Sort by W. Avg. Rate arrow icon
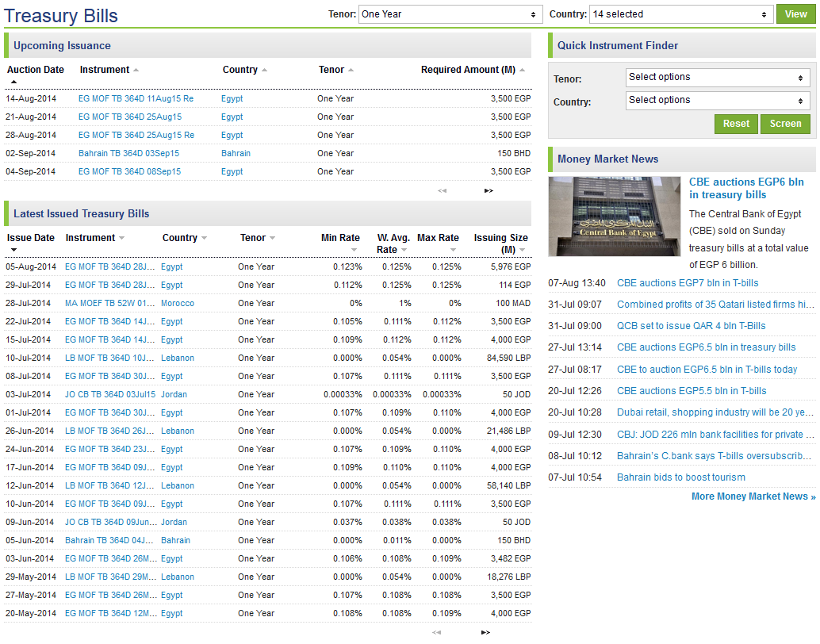The image size is (820, 644). (x=404, y=250)
